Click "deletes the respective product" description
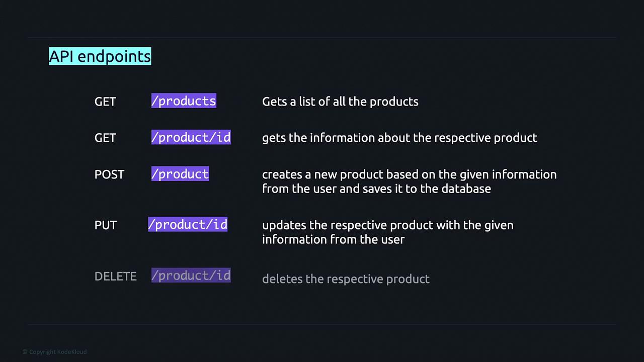The image size is (644, 362). coord(346,279)
